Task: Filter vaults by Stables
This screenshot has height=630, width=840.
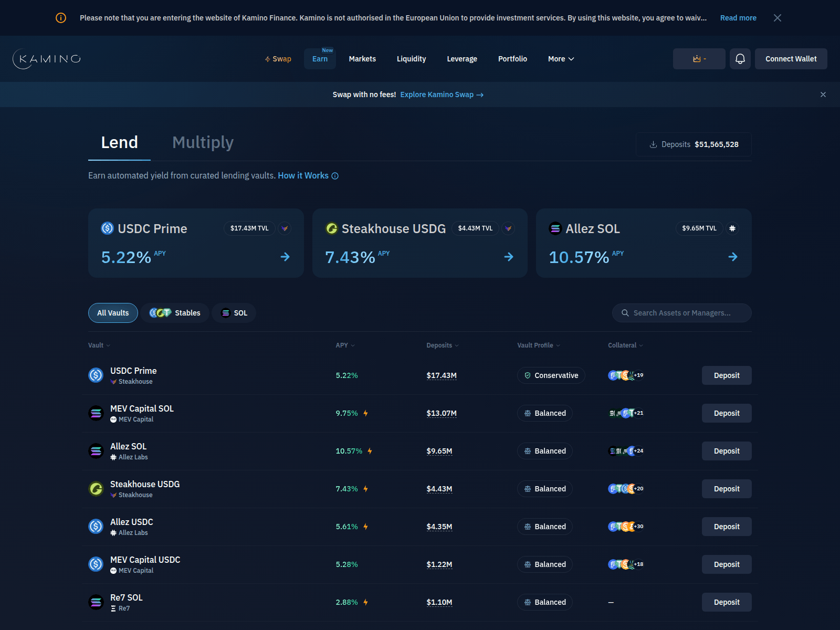Action: 175,313
